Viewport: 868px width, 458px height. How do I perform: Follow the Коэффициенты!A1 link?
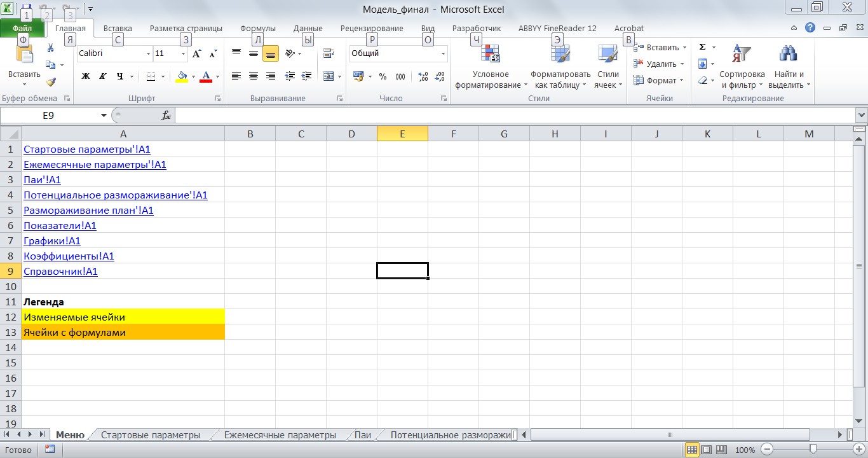click(69, 256)
